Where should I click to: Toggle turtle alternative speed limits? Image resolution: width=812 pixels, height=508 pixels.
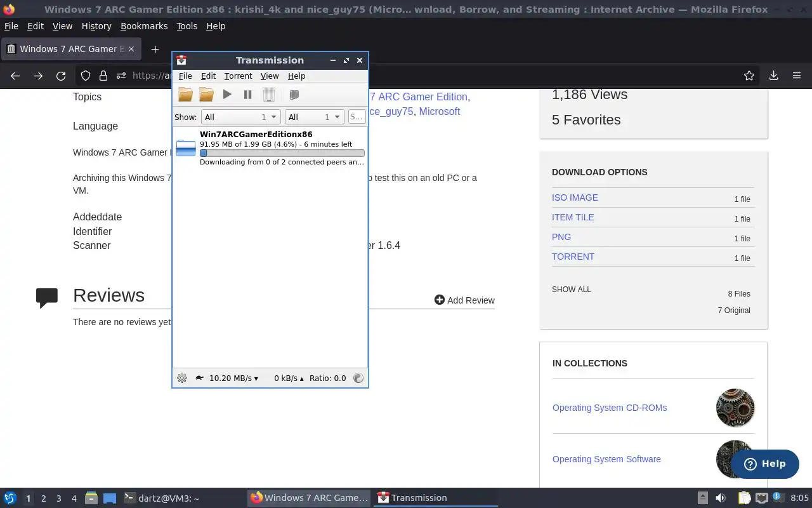coord(199,378)
